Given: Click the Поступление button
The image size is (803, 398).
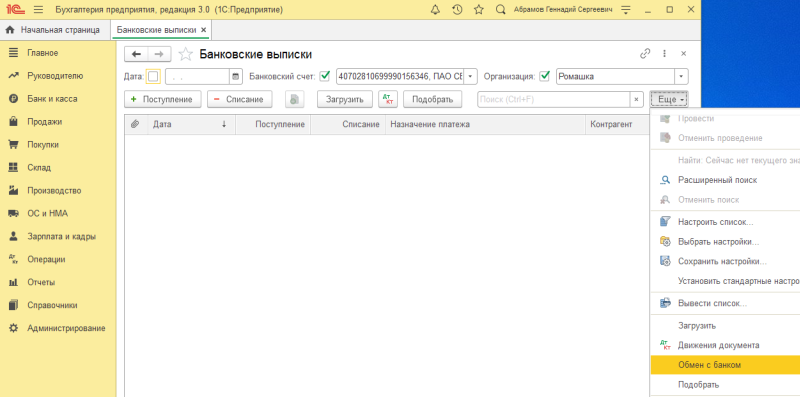Looking at the screenshot, I should click(162, 99).
